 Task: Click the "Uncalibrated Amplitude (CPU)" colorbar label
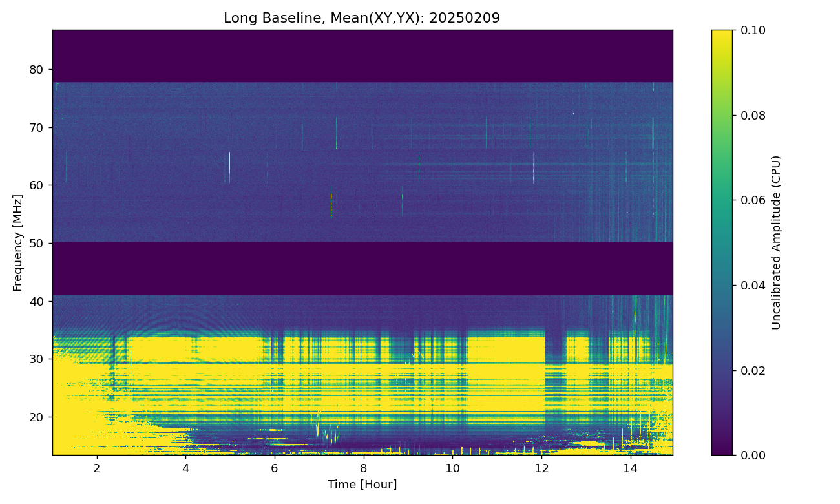coord(777,242)
